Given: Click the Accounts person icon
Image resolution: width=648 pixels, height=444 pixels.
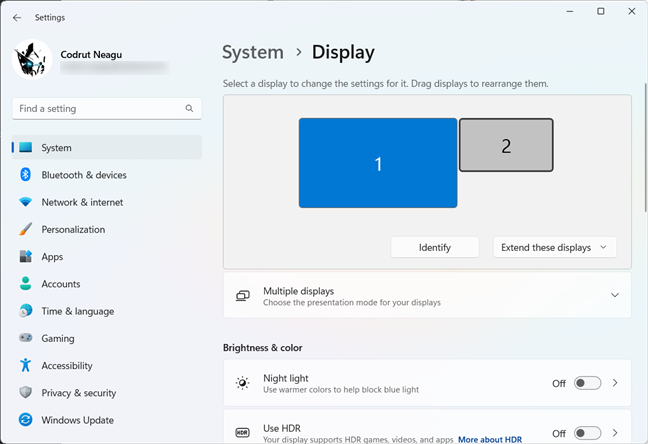Looking at the screenshot, I should [26, 284].
